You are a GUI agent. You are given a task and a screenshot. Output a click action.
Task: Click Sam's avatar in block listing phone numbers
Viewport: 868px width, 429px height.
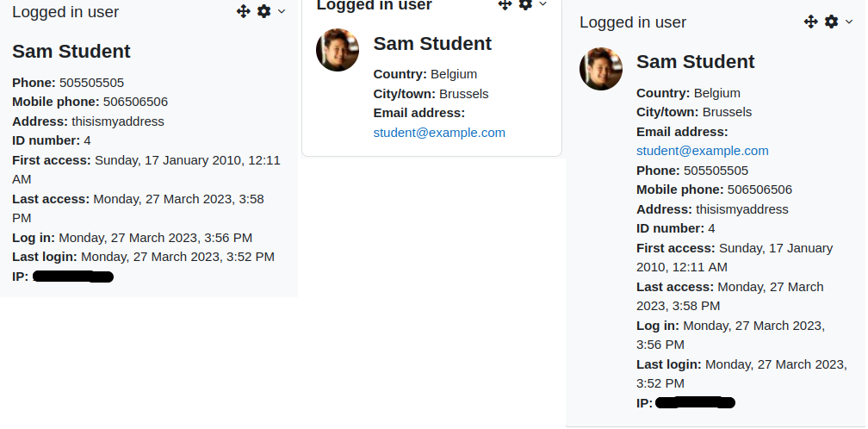tap(601, 69)
